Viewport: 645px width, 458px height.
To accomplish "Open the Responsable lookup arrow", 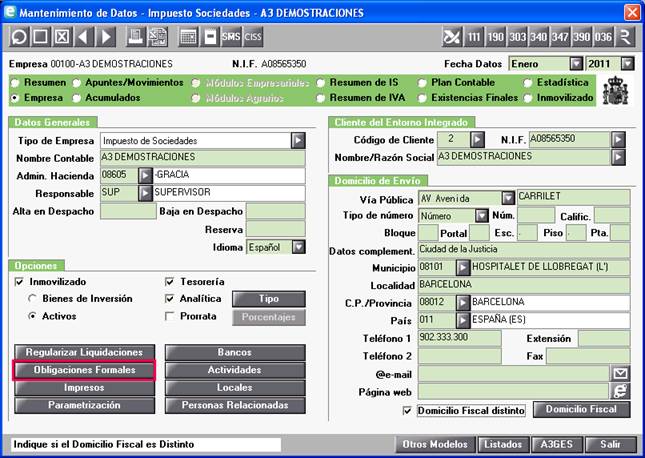I will (x=145, y=193).
